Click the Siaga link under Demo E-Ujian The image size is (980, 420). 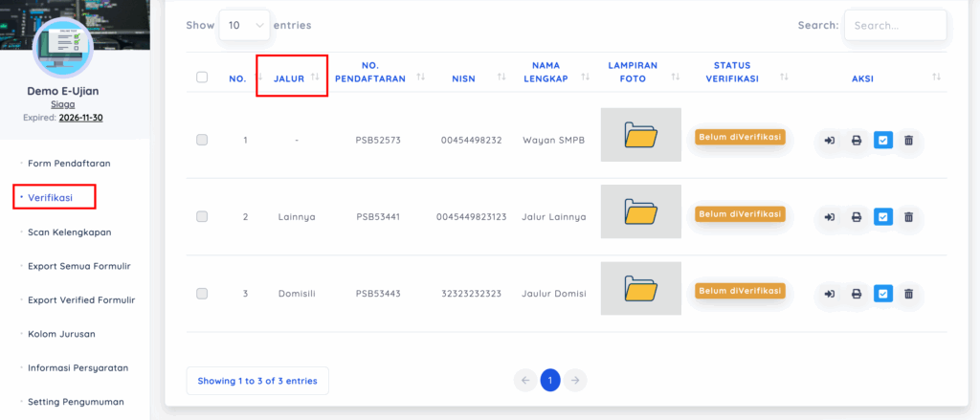[x=63, y=104]
